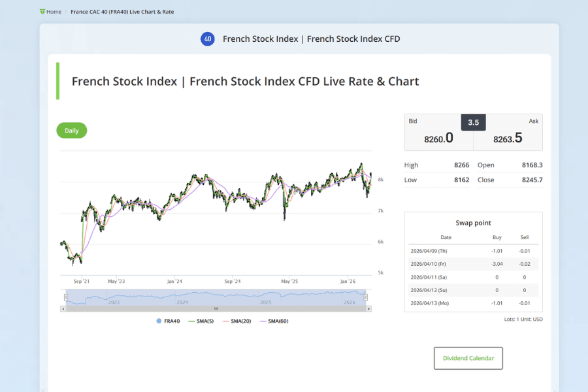Click the green site logo in the breadcrumb
Viewport: 588px width, 392px height.
(x=43, y=11)
